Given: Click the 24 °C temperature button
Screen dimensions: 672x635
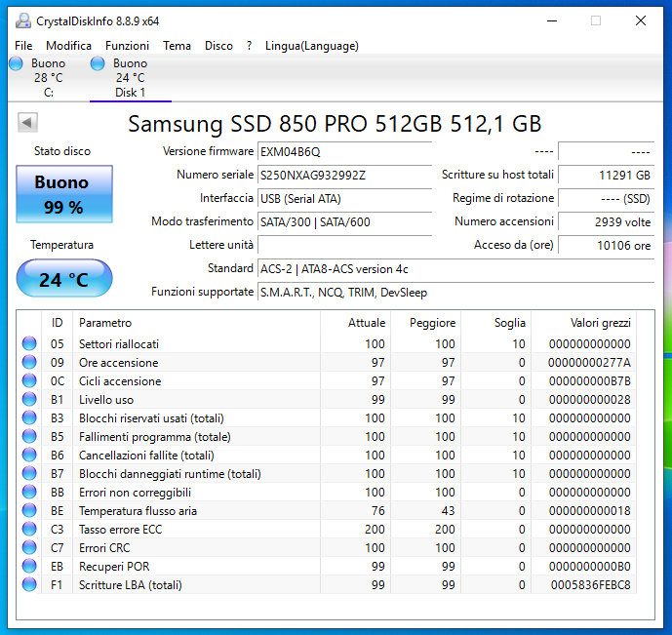Looking at the screenshot, I should click(x=64, y=279).
